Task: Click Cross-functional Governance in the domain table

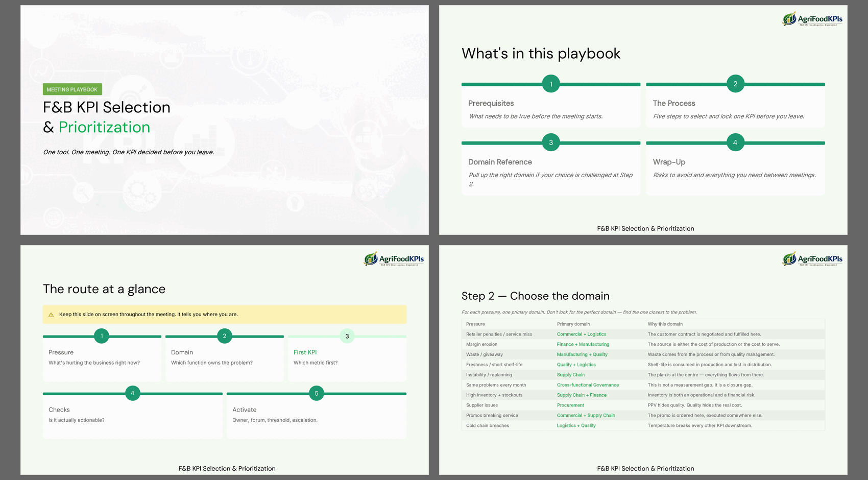Action: tap(588, 385)
